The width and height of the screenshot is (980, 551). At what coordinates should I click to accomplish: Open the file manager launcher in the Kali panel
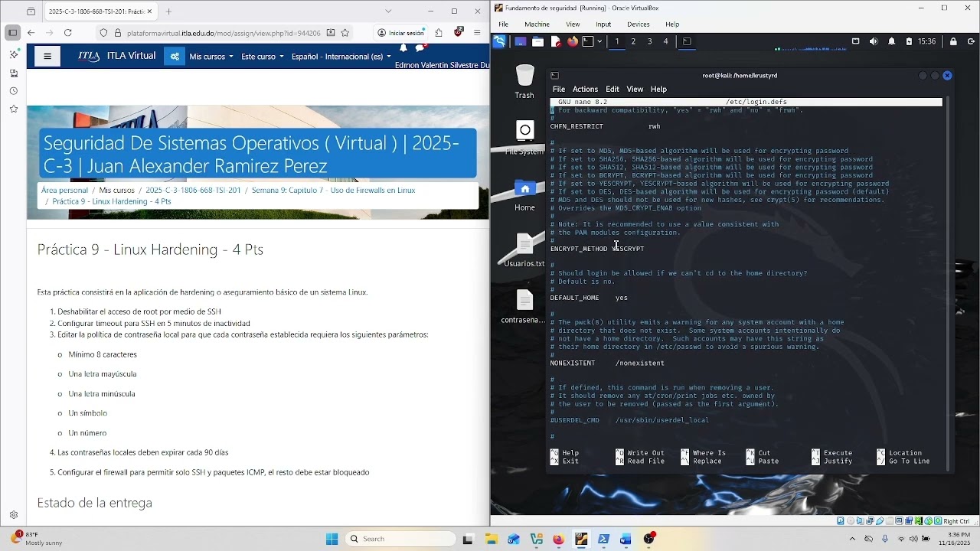pos(537,41)
